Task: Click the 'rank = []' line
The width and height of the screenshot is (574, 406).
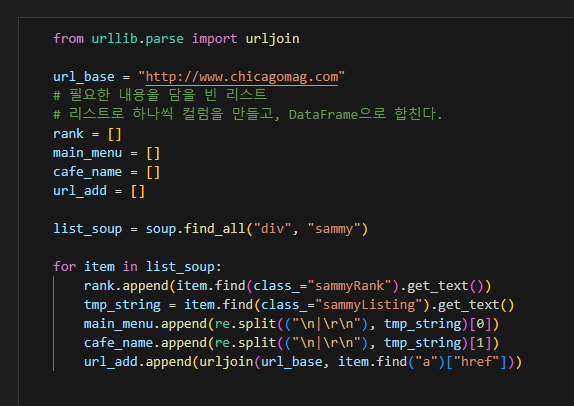Action: (87, 134)
